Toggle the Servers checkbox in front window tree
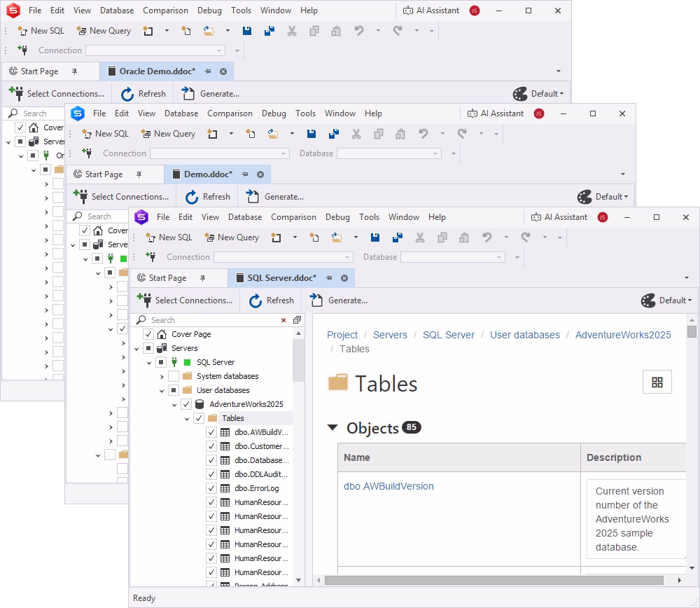The height and width of the screenshot is (608, 700). 148,348
